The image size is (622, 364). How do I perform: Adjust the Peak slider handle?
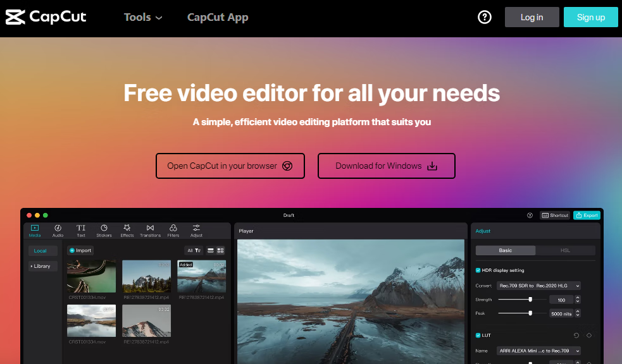tap(530, 313)
